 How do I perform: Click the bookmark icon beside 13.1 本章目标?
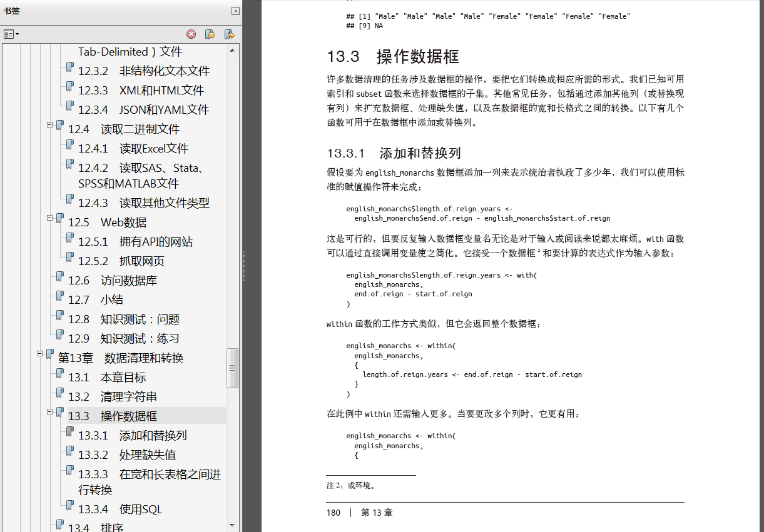60,374
